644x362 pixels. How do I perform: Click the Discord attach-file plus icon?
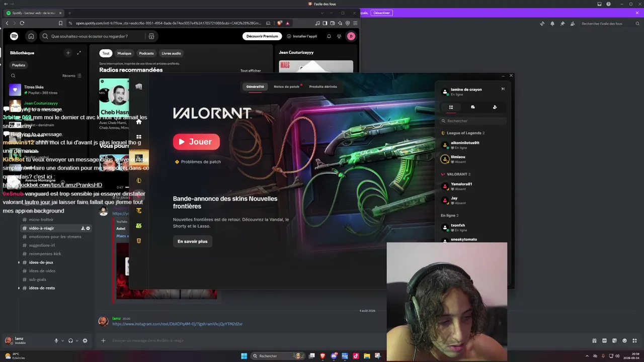(x=103, y=340)
